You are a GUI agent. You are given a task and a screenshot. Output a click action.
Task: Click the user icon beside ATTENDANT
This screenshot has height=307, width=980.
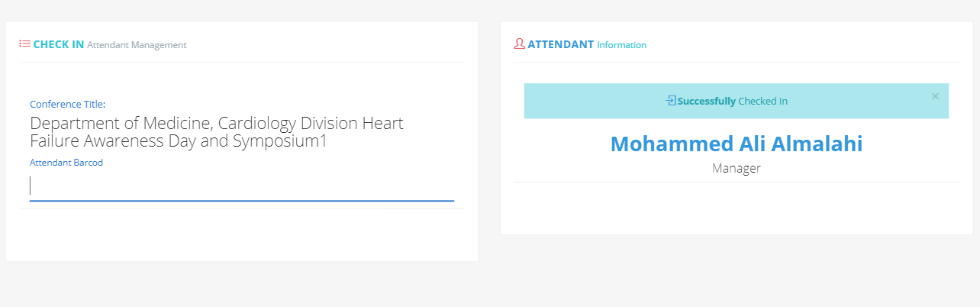(519, 44)
